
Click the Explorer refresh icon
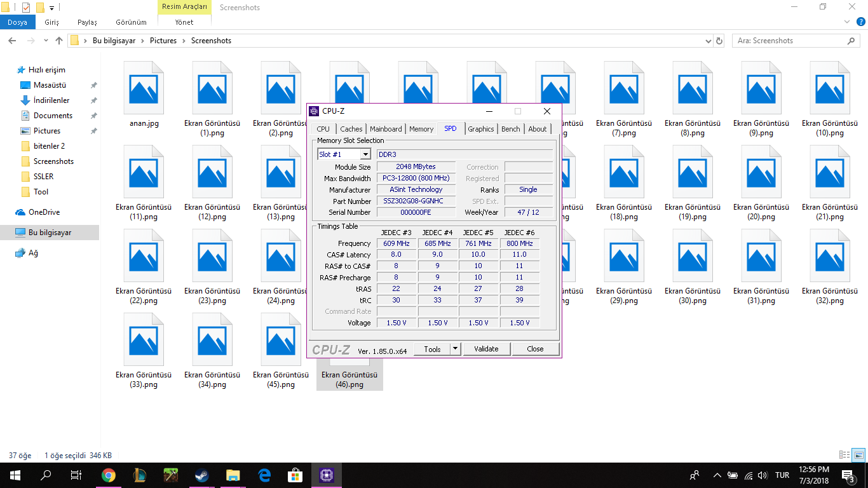(x=719, y=41)
